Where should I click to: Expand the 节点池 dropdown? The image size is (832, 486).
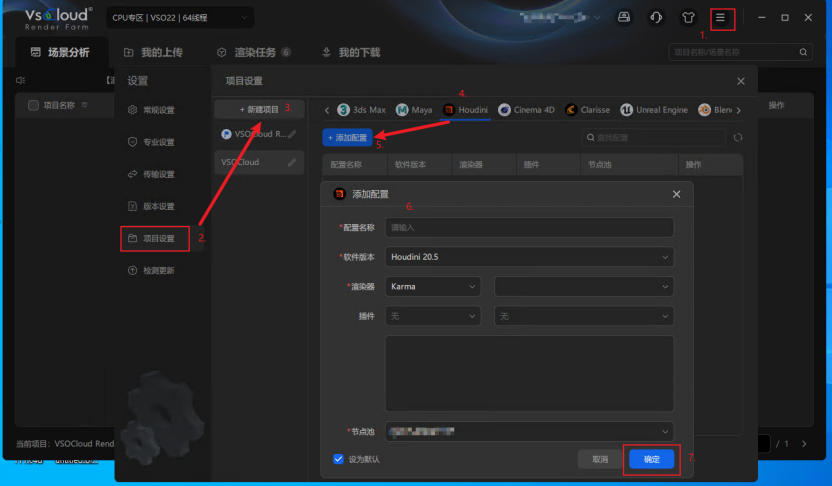tap(530, 431)
